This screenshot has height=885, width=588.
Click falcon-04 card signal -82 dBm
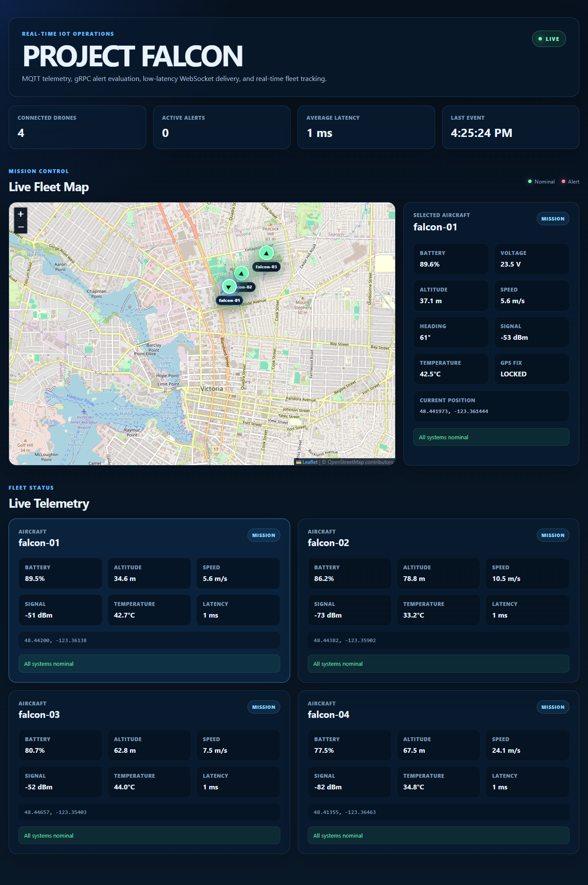tap(328, 787)
